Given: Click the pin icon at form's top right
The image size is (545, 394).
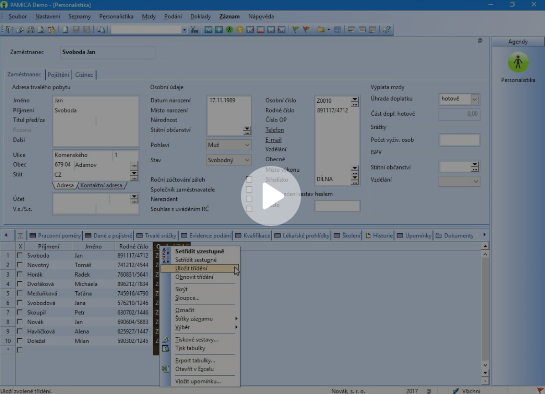Looking at the screenshot, I should pos(480,41).
